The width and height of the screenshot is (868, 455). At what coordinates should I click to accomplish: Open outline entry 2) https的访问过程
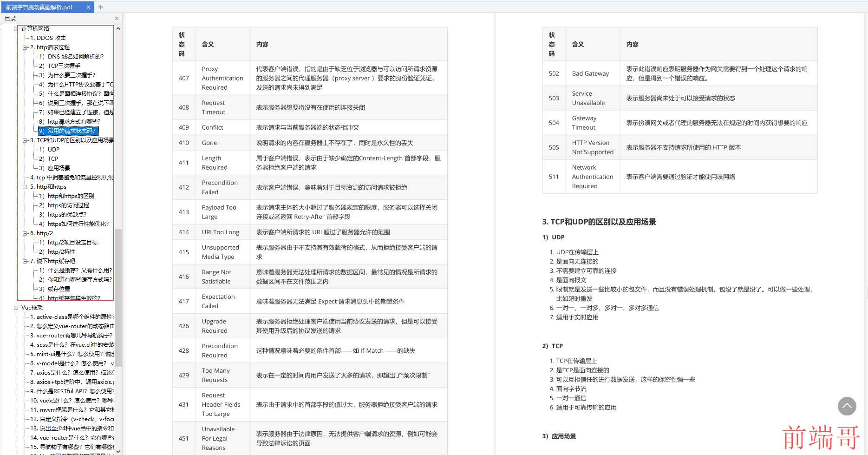pos(64,205)
